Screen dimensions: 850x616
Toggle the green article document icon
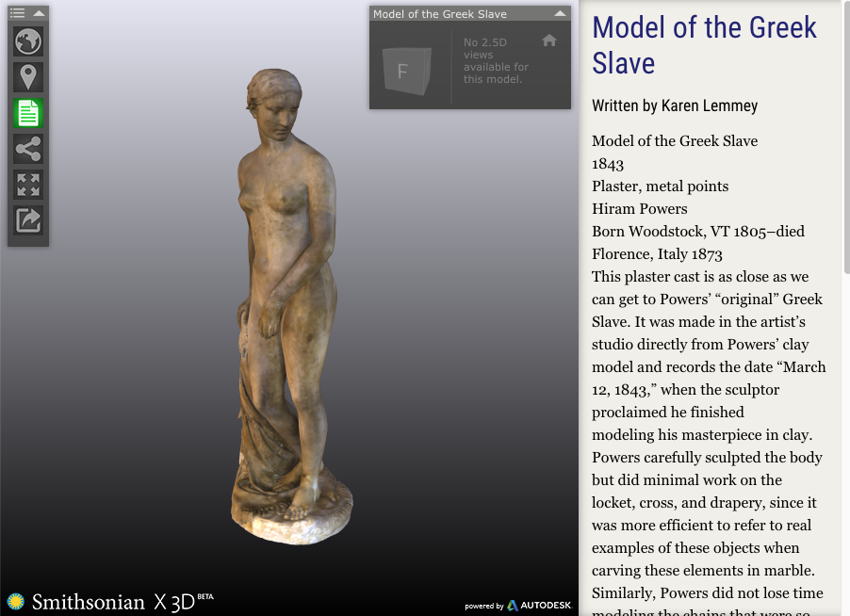28,113
